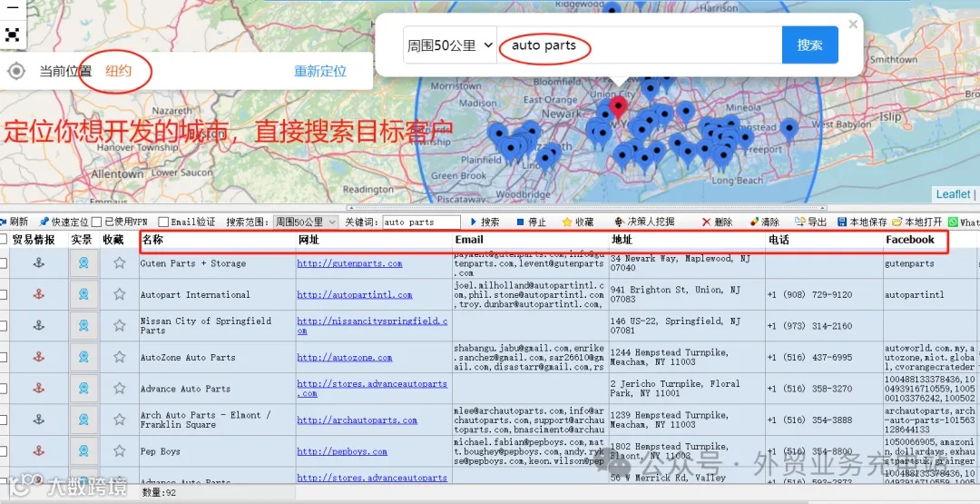Check the Pep Boys row checkbox
The height and width of the screenshot is (504, 980).
(3, 450)
